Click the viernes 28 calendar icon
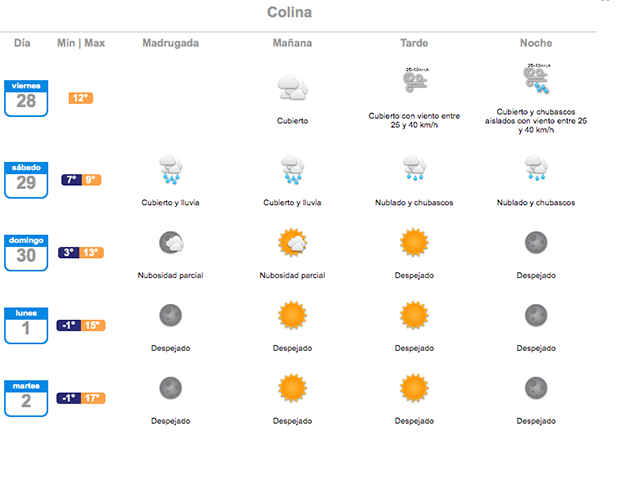Screen dimensions: 619x480 pyautogui.click(x=26, y=98)
